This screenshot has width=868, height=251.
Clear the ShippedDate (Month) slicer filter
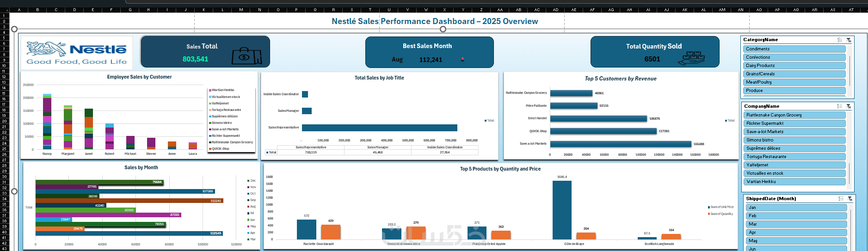[x=850, y=199]
